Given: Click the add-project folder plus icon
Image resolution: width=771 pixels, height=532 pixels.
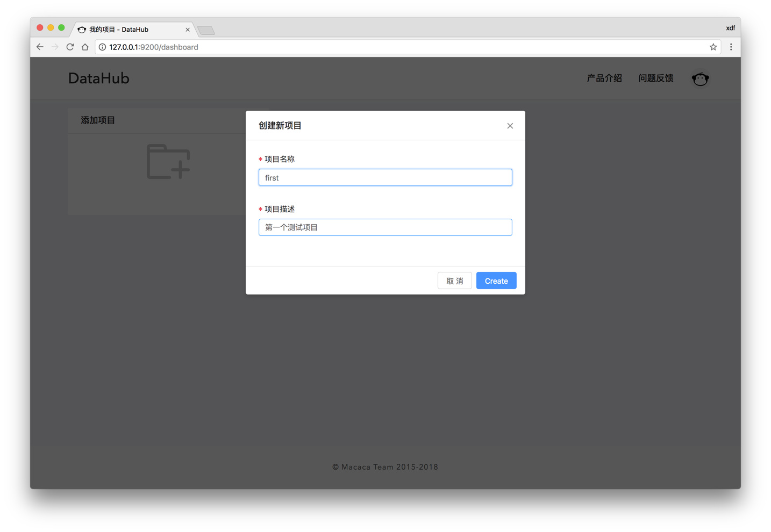Looking at the screenshot, I should pos(168,162).
